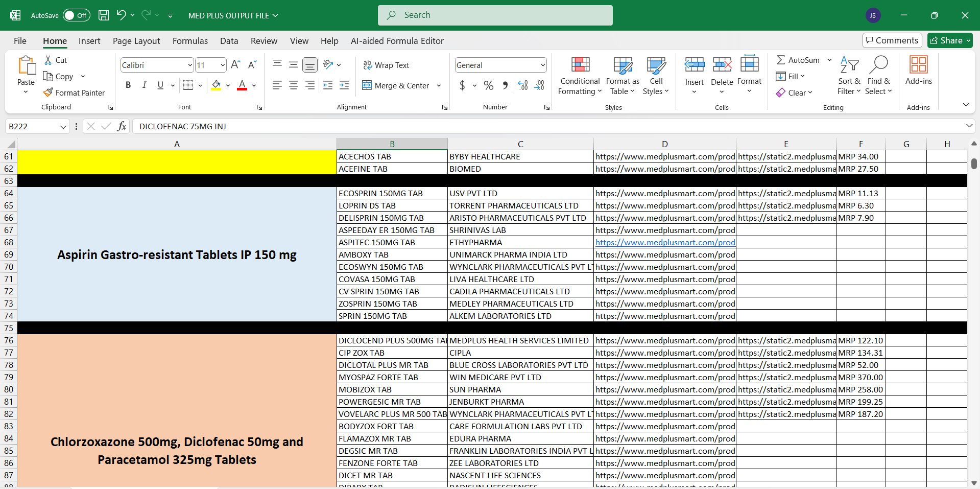Image resolution: width=980 pixels, height=489 pixels.
Task: Expand AutoSum dropdown arrow
Action: coord(829,60)
